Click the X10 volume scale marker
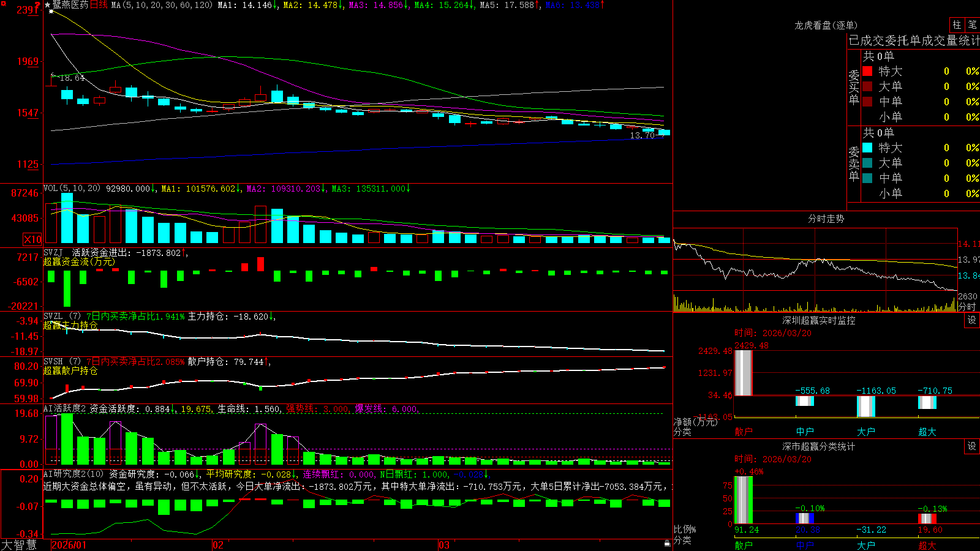The image size is (980, 551). 32,239
